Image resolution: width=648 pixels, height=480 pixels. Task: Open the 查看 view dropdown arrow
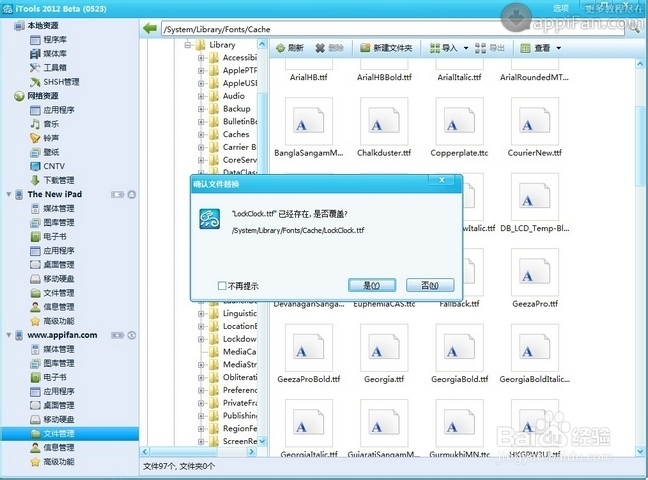(x=559, y=48)
